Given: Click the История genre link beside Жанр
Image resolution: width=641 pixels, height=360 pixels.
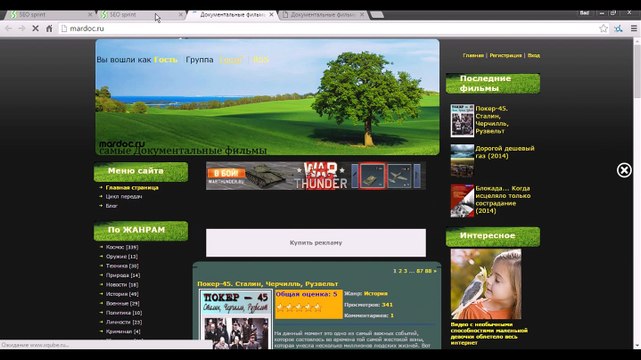Looking at the screenshot, I should (x=376, y=293).
